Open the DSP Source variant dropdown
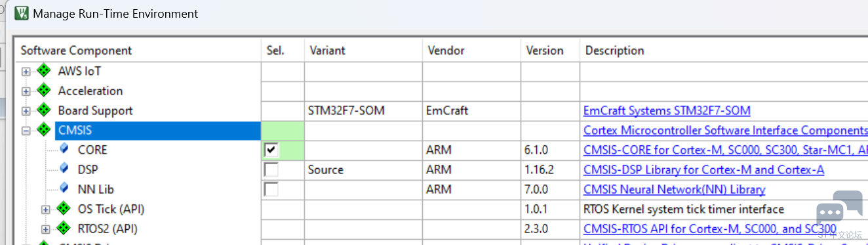The width and height of the screenshot is (868, 245). 363,170
